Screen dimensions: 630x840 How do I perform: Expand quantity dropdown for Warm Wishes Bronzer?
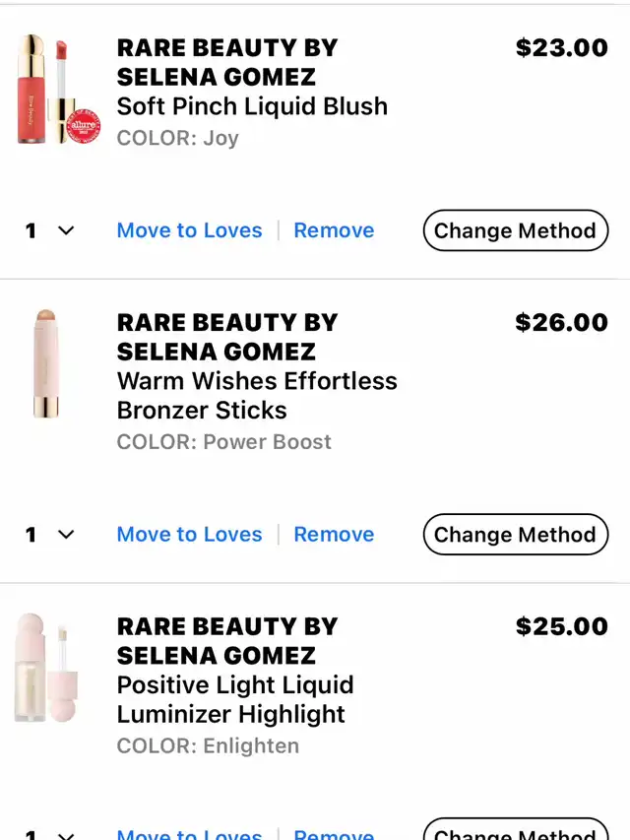49,535
